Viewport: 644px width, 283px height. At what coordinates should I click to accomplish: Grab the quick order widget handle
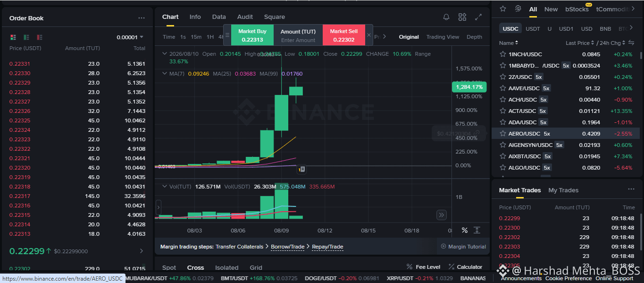pyautogui.click(x=227, y=35)
